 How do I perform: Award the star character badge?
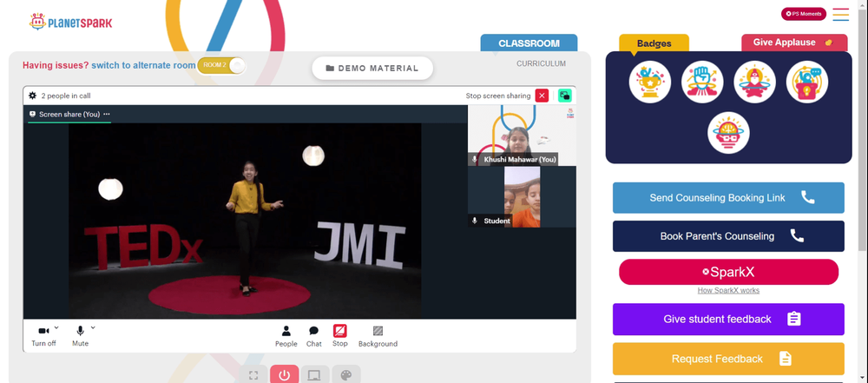pos(754,82)
